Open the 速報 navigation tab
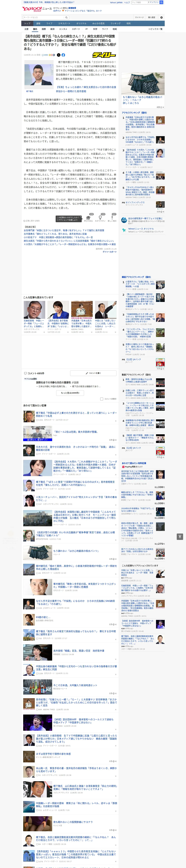The image size is (186, 868). click(38, 24)
